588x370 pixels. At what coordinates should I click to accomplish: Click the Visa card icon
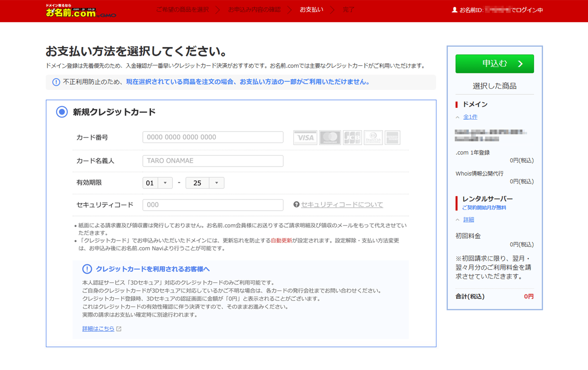point(305,138)
